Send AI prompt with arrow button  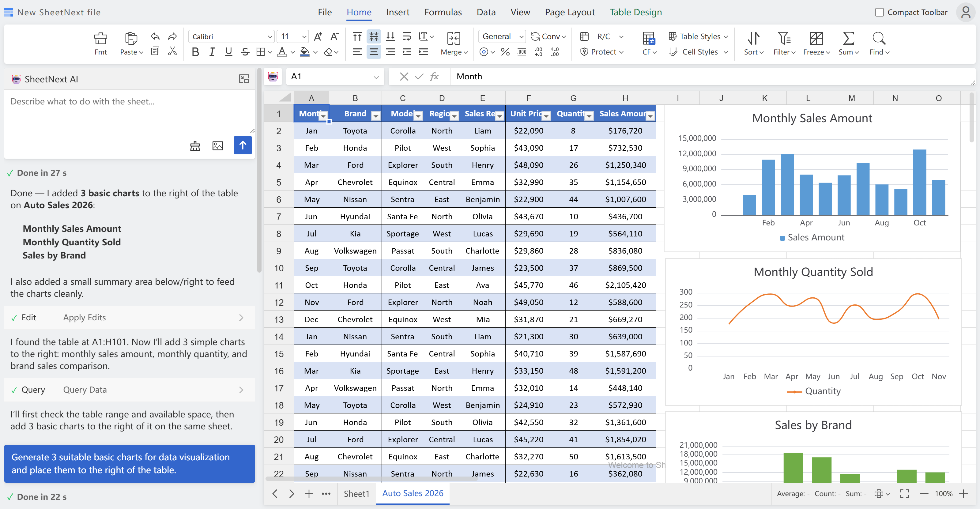[x=242, y=145]
